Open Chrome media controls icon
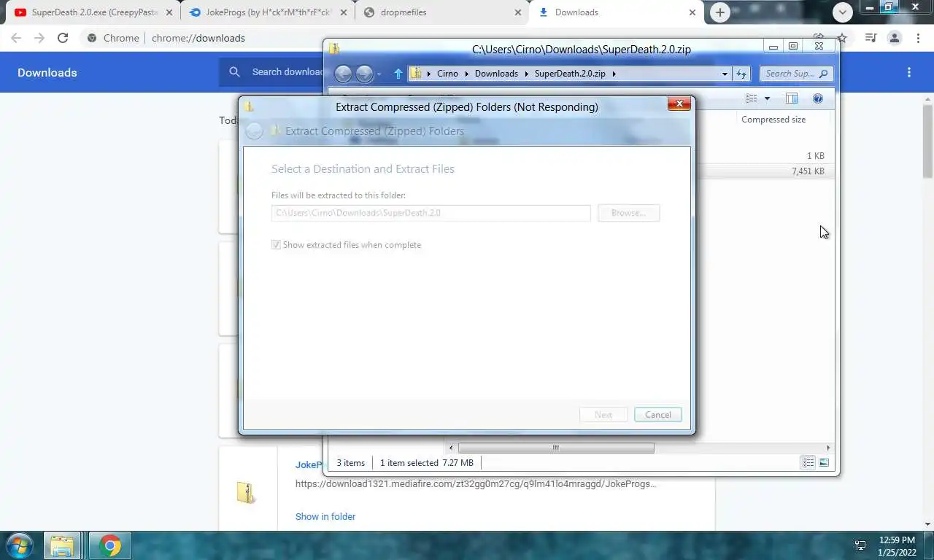The height and width of the screenshot is (560, 934). point(871,38)
